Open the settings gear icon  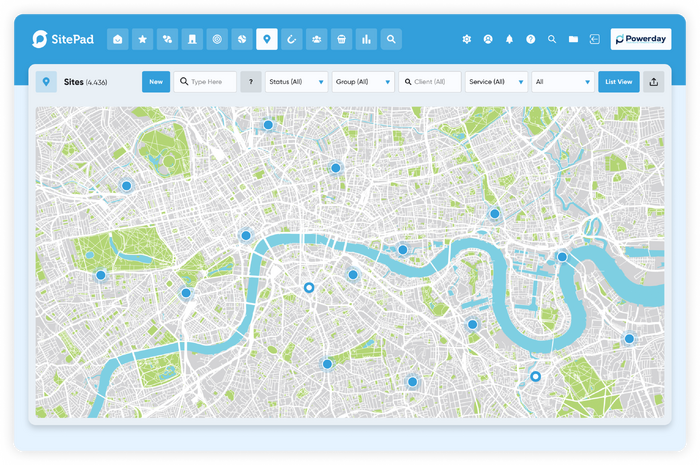(466, 39)
